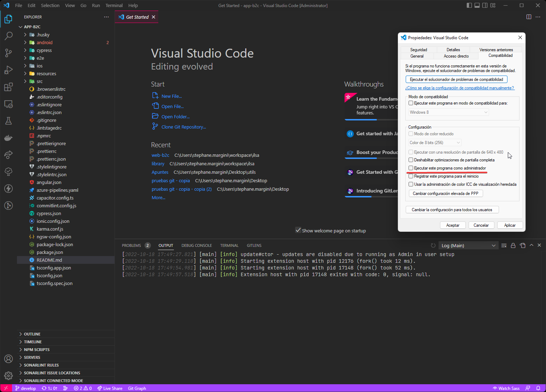Click the clear output icon
546x392 pixels.
pyautogui.click(x=504, y=245)
